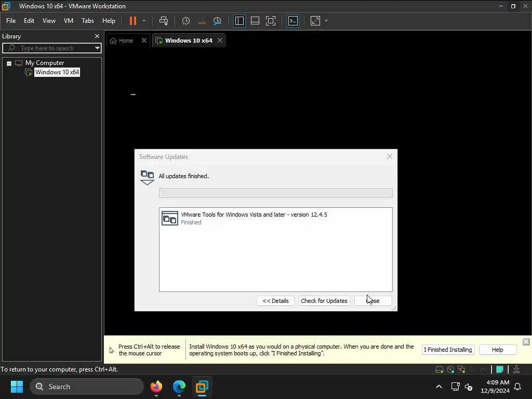Take a snapshot of this virtual machine

[x=185, y=21]
